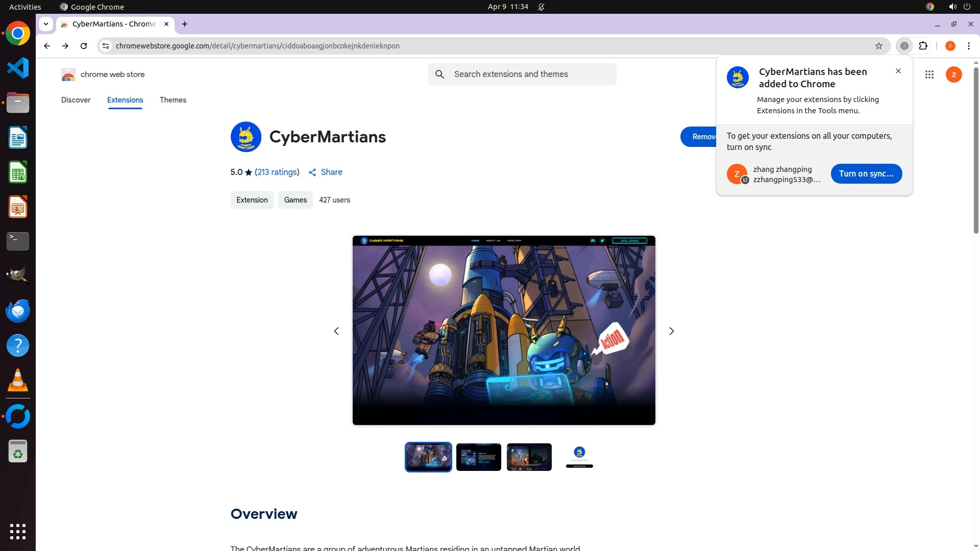Image resolution: width=980 pixels, height=551 pixels.
Task: Click Turn on sync button
Action: (x=866, y=173)
